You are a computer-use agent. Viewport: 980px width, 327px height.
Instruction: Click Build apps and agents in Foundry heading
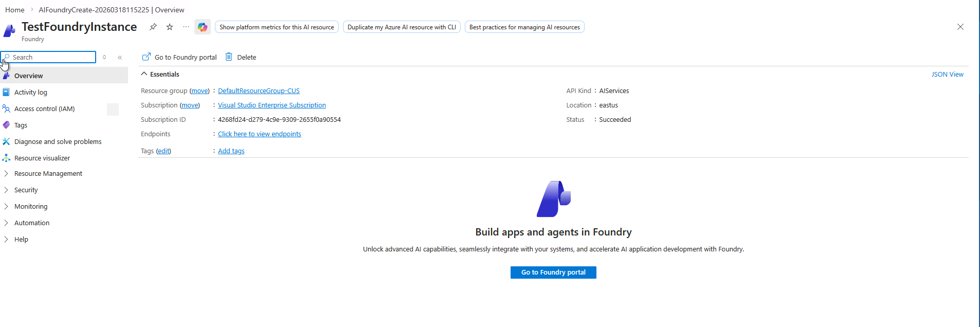click(553, 232)
